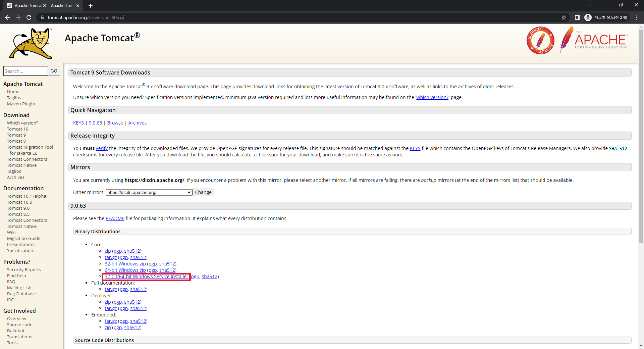Close the Apache Tomcat tab
Image resolution: width=644 pixels, height=349 pixels.
click(78, 6)
